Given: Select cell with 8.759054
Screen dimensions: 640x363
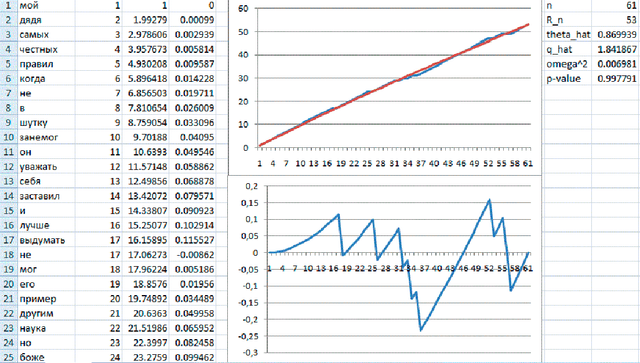Looking at the screenshot, I should (x=145, y=122).
